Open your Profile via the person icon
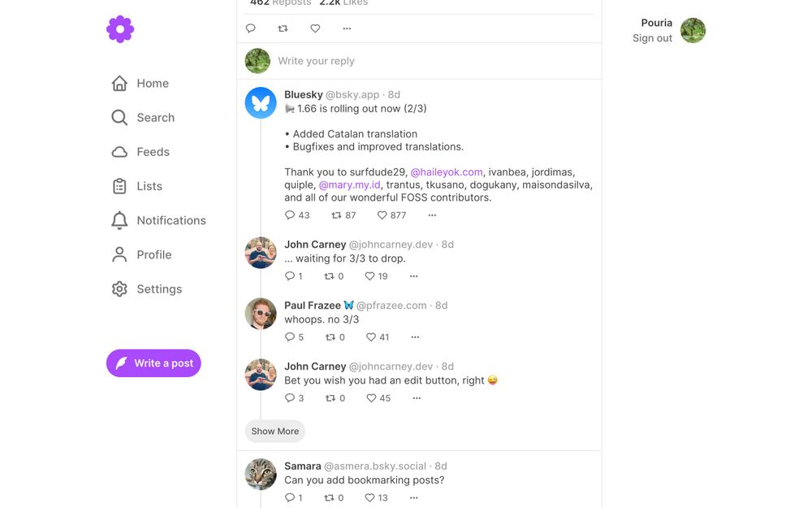 click(x=119, y=254)
